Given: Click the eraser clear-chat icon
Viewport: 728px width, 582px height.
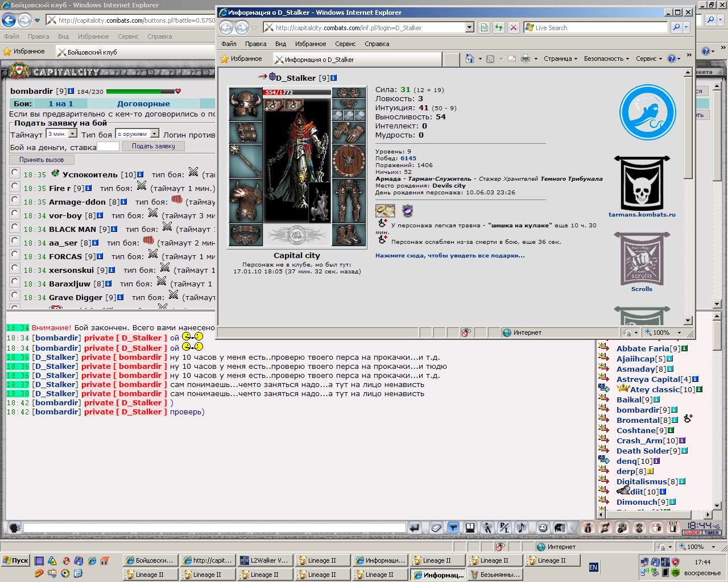Looking at the screenshot, I should pos(436,528).
